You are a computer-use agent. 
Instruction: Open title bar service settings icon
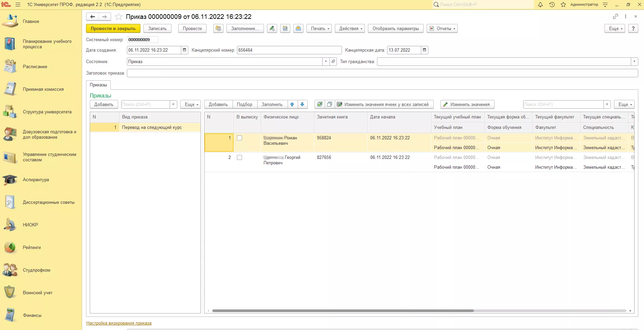605,5
